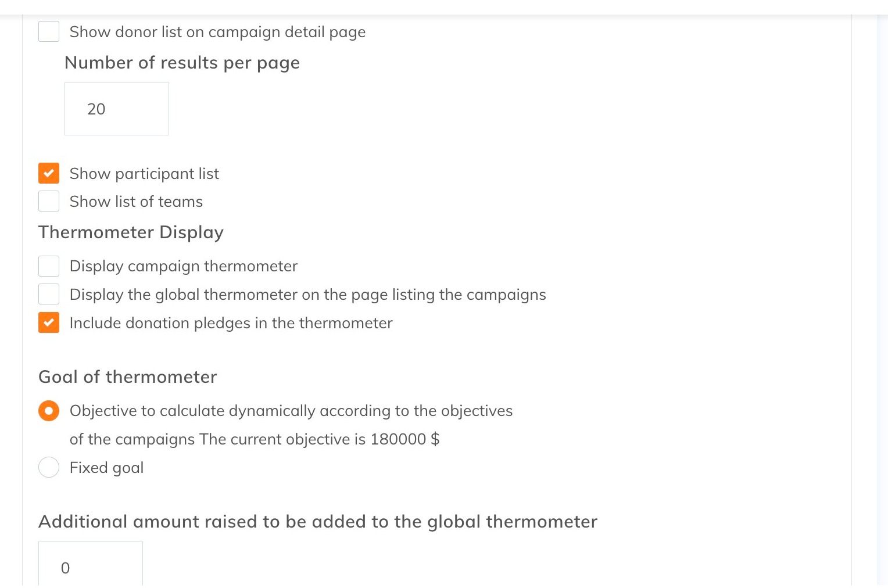This screenshot has height=588, width=888.
Task: Check the global thermometer on campaigns listing box
Action: 49,294
